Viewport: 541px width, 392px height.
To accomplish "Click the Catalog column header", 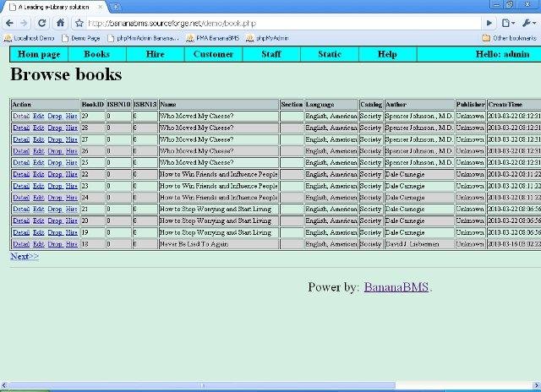I will tap(371, 104).
